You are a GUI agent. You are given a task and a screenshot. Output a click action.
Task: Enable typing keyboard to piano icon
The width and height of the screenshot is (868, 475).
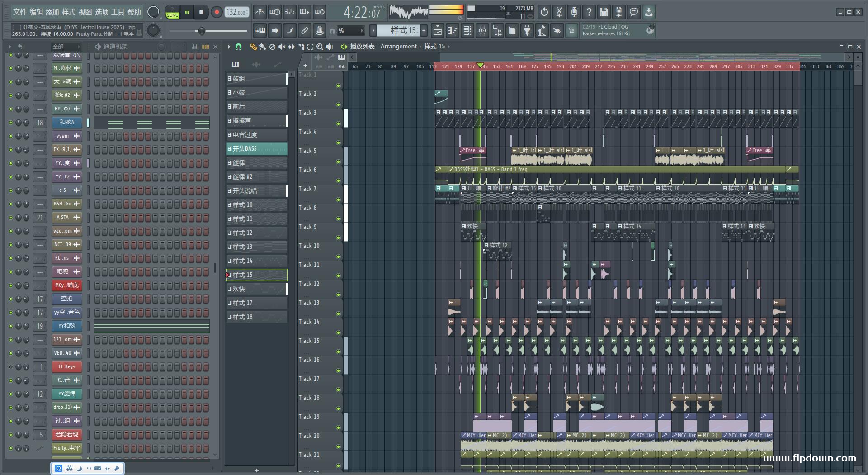pyautogui.click(x=260, y=31)
